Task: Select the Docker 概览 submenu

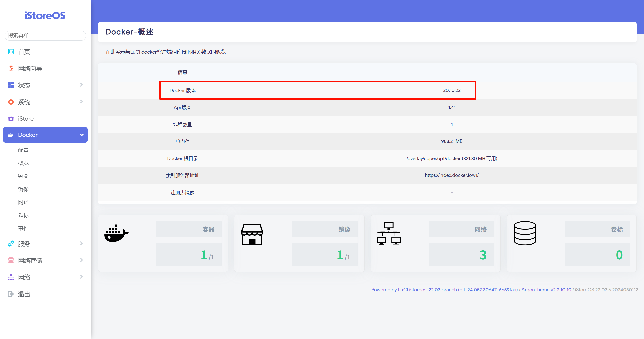Action: (23, 163)
